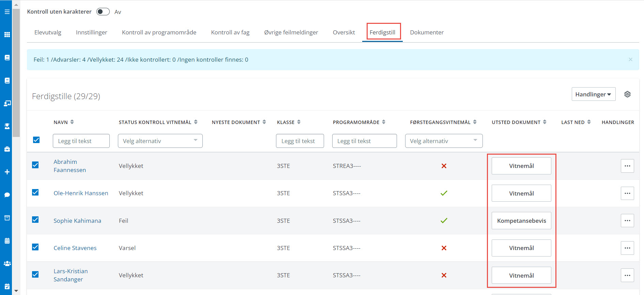This screenshot has height=295, width=644.
Task: Open the hamburger menu in the sidebar
Action: point(7,12)
